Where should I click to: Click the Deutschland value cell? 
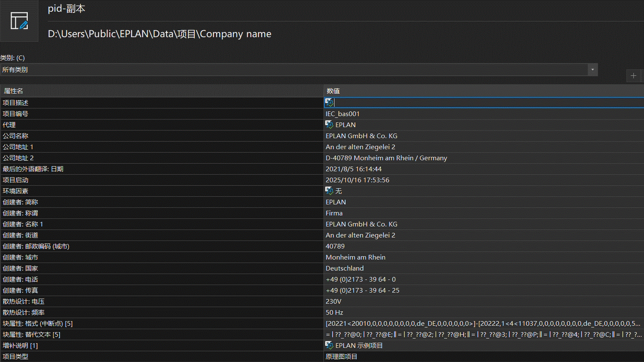pos(484,268)
